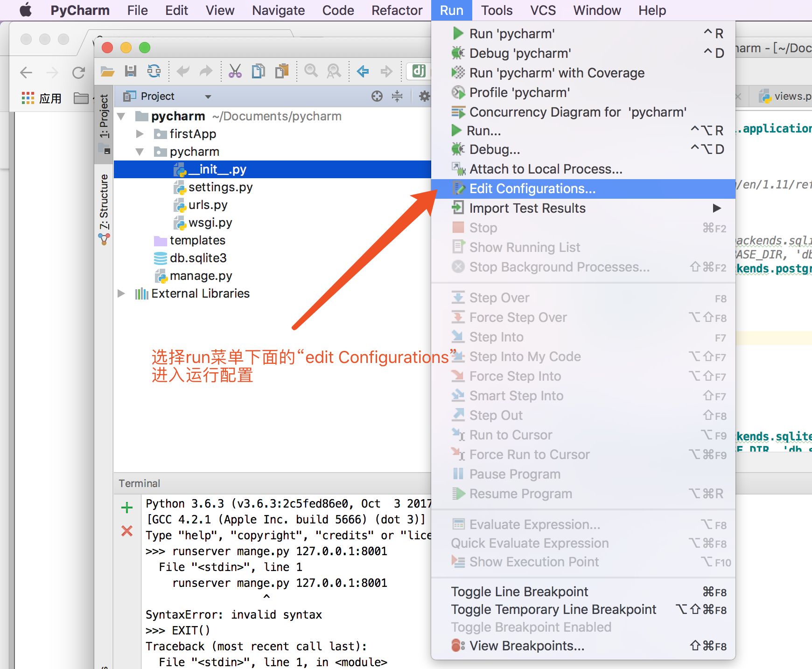Screen dimensions: 812x669
Task: Choose Concurrency Diagram for 'pycharm'
Action: 583,112
